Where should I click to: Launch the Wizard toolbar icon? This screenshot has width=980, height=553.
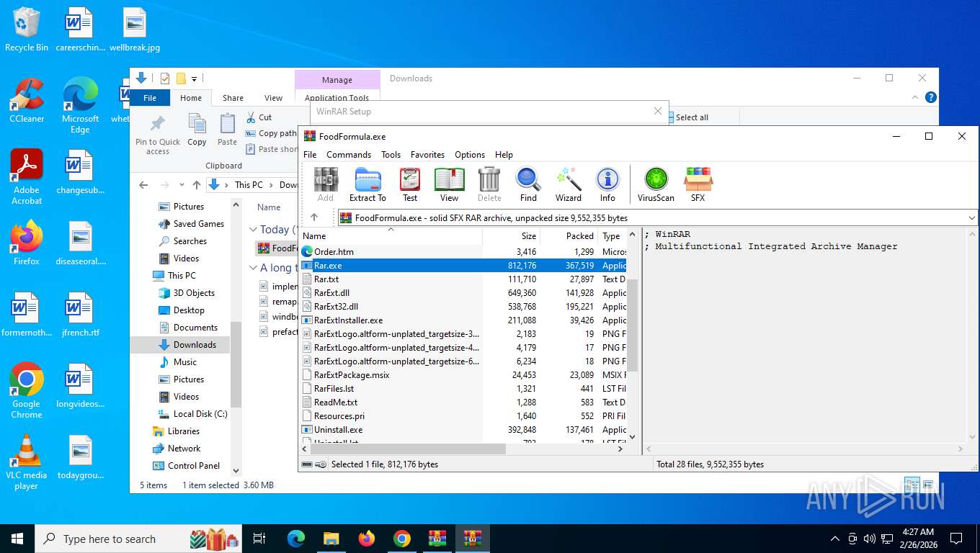point(568,184)
